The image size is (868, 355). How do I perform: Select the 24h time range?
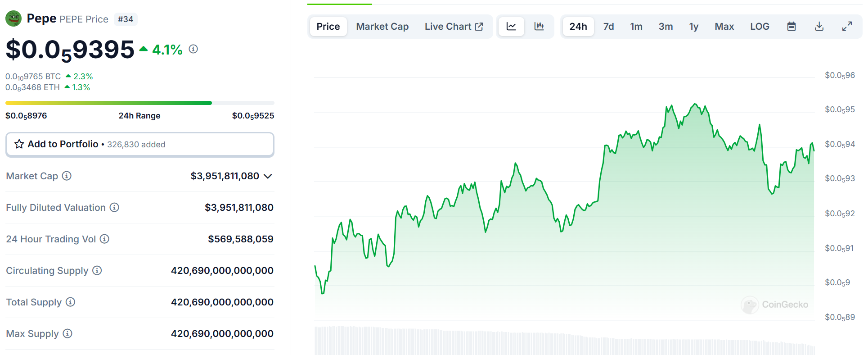[578, 27]
